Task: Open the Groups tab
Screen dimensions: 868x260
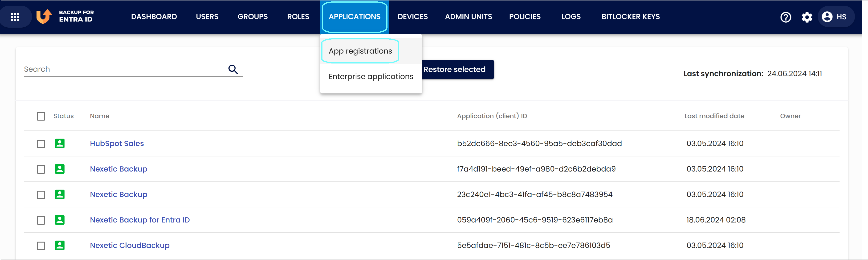Action: coord(253,17)
